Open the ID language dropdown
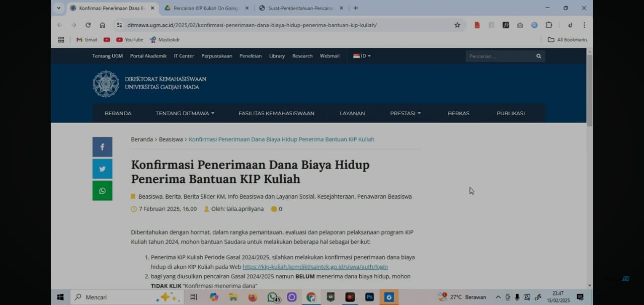Viewport: 644px width, 305px height. tap(362, 56)
